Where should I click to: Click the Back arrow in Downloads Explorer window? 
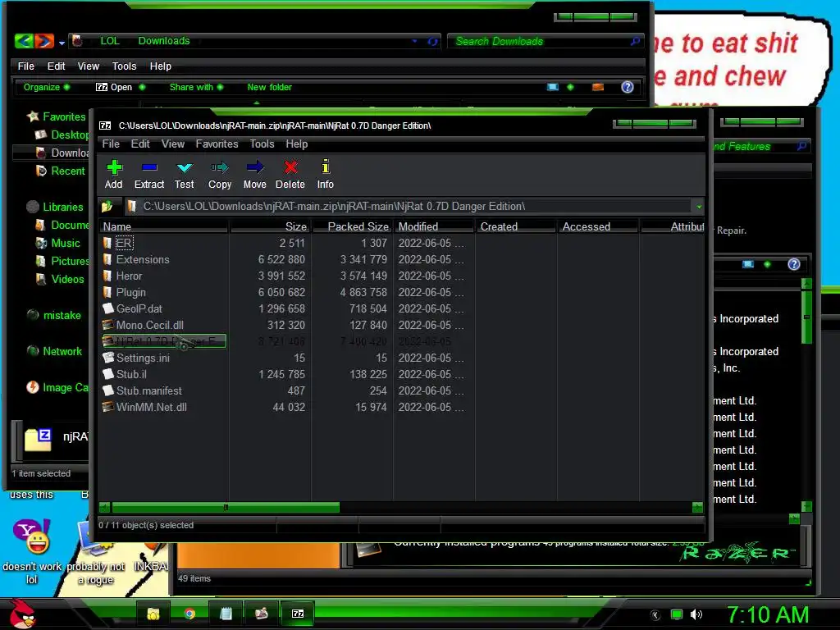[x=24, y=41]
